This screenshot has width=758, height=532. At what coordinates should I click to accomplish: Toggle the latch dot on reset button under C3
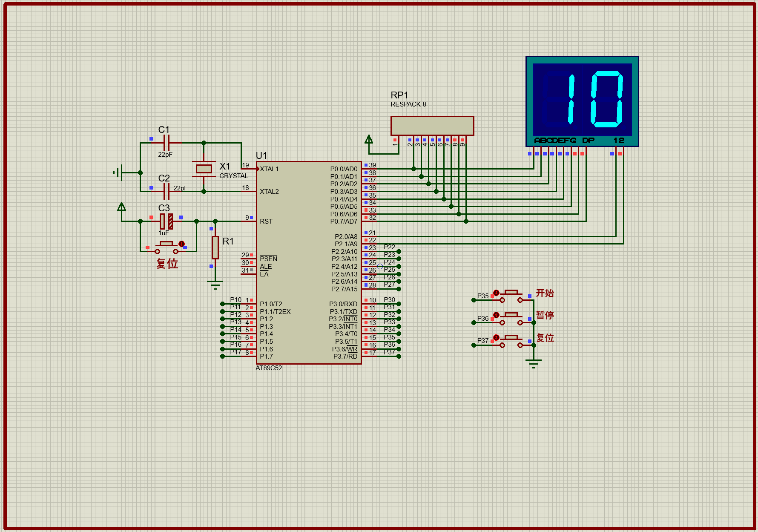point(182,244)
